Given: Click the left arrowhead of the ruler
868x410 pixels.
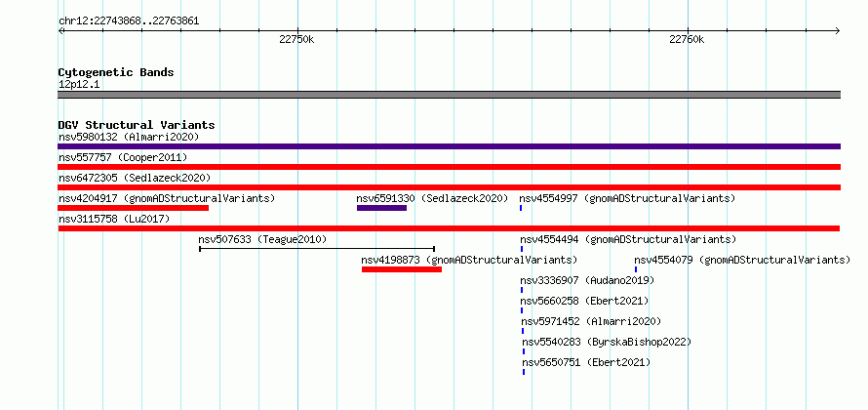Looking at the screenshot, I should pyautogui.click(x=60, y=30).
